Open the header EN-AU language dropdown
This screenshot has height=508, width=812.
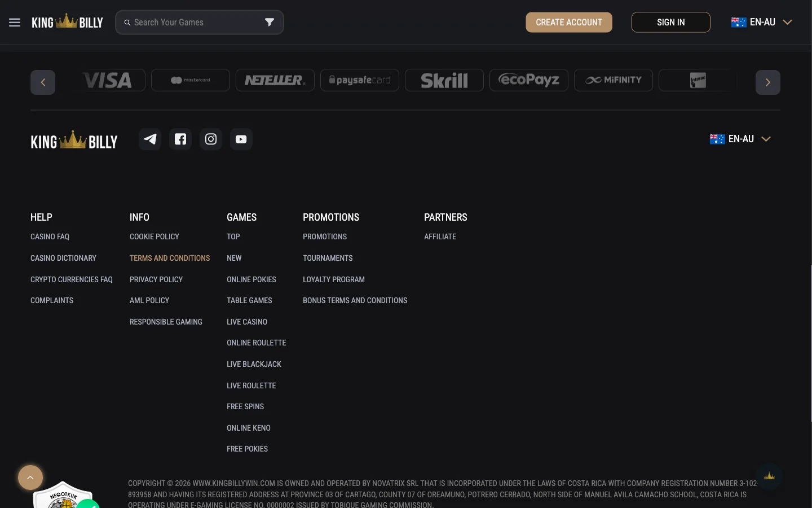pos(762,22)
